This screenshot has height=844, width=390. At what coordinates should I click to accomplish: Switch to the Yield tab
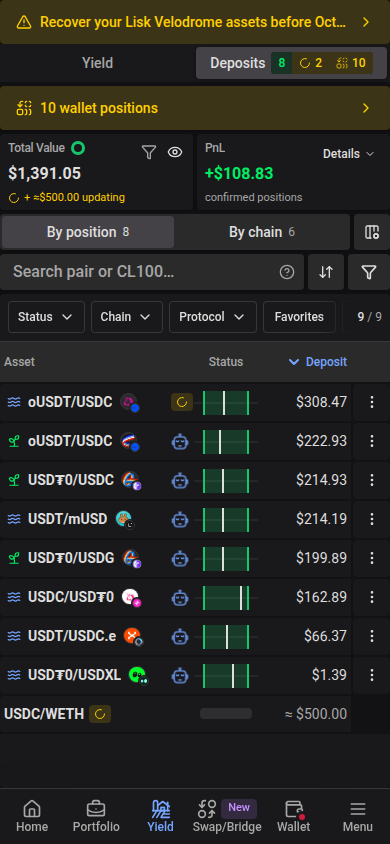click(97, 63)
